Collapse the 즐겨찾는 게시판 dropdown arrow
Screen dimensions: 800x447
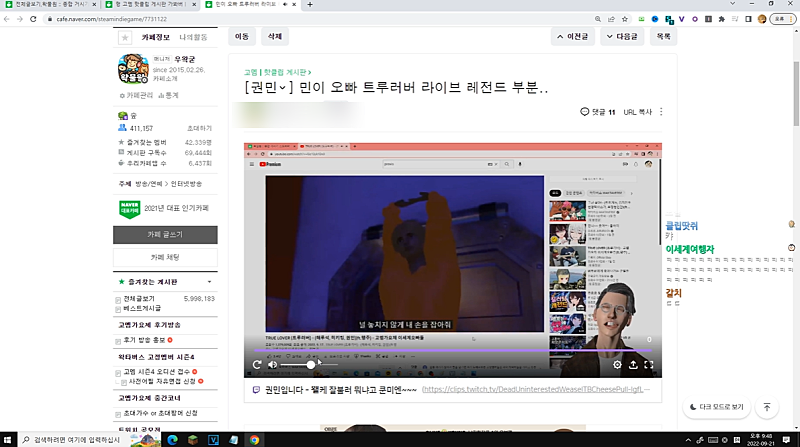209,282
